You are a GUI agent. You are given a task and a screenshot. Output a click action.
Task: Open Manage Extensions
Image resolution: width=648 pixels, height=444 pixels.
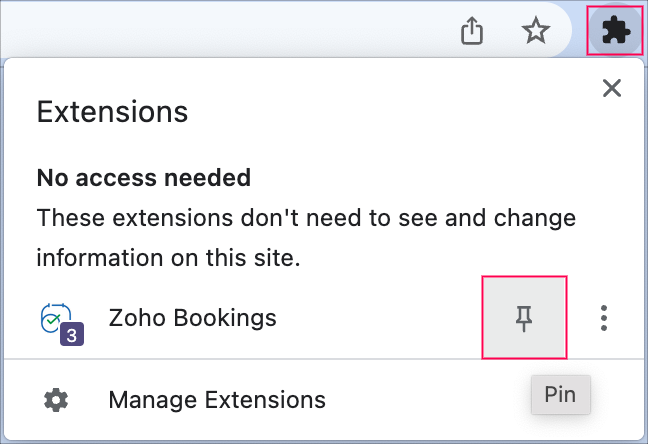217,400
